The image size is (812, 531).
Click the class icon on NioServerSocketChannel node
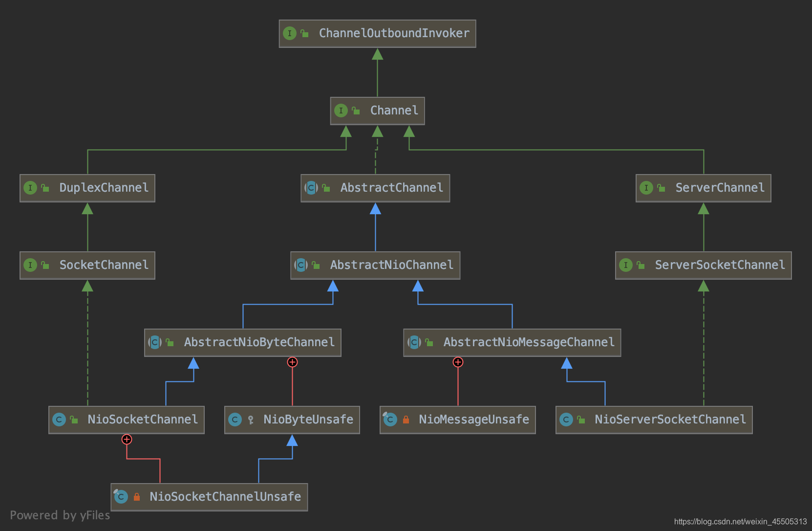[x=566, y=420]
